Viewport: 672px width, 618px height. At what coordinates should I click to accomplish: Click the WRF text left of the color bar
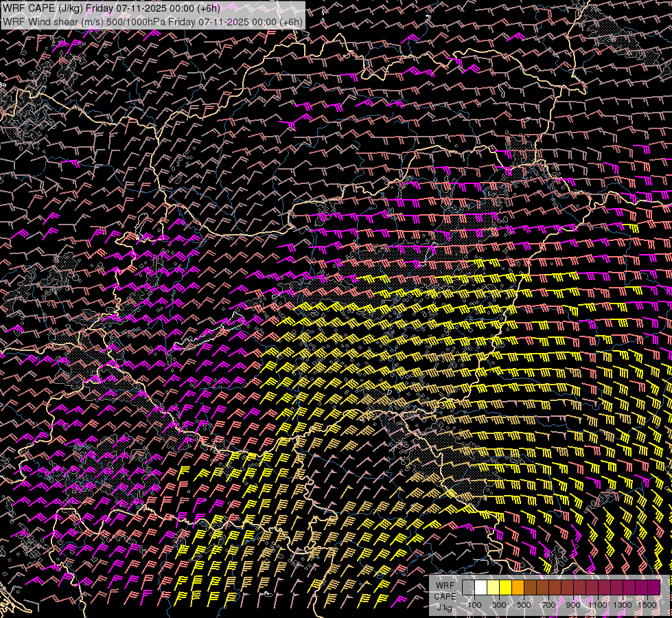[445, 585]
